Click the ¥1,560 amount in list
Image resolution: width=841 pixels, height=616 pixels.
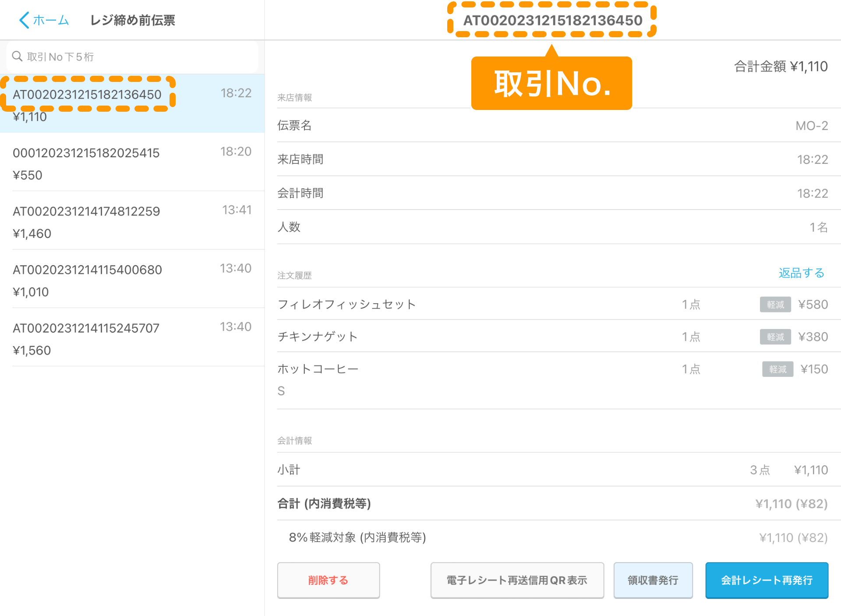tap(32, 350)
